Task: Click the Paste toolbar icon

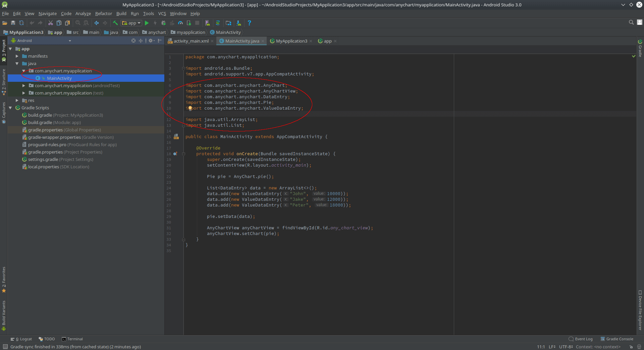Action: [x=67, y=23]
